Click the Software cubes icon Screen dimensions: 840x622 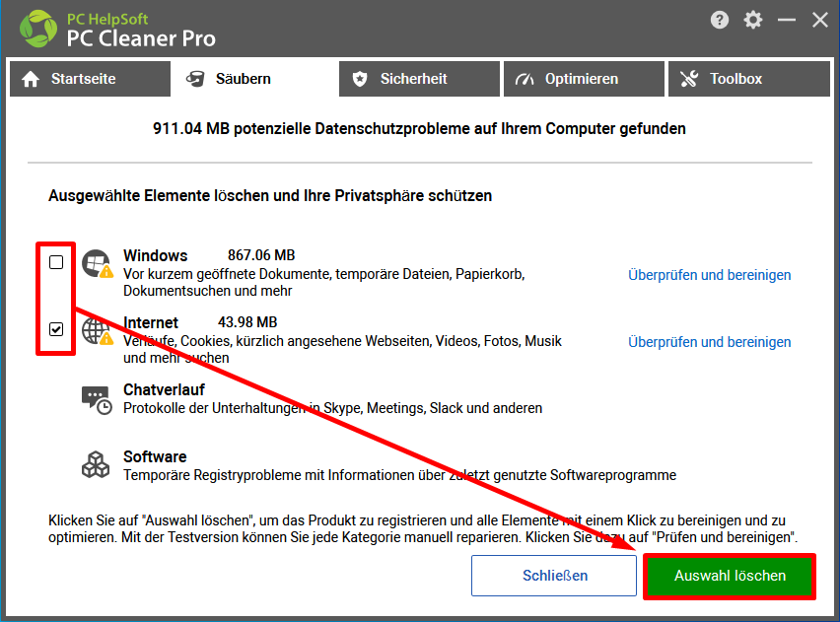[x=96, y=464]
